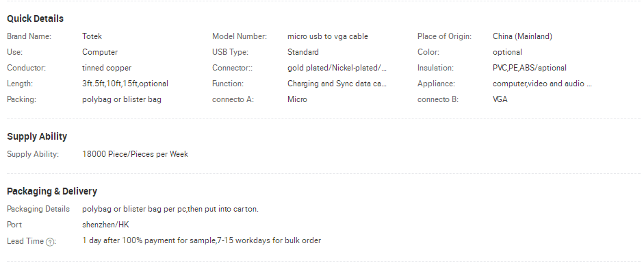This screenshot has width=644, height=263.
Task: Click the polybag or blister bag packing value
Action: coord(122,99)
